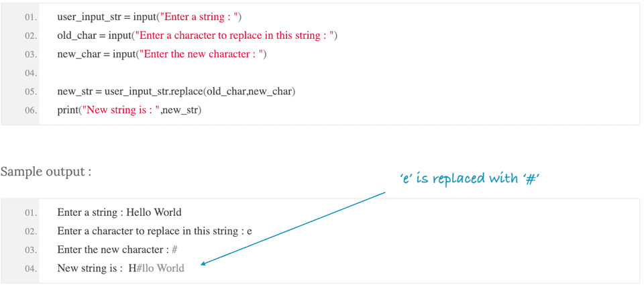Screen dimensions: 644x289
Task: Click line number 05 in code block
Action: (x=30, y=91)
